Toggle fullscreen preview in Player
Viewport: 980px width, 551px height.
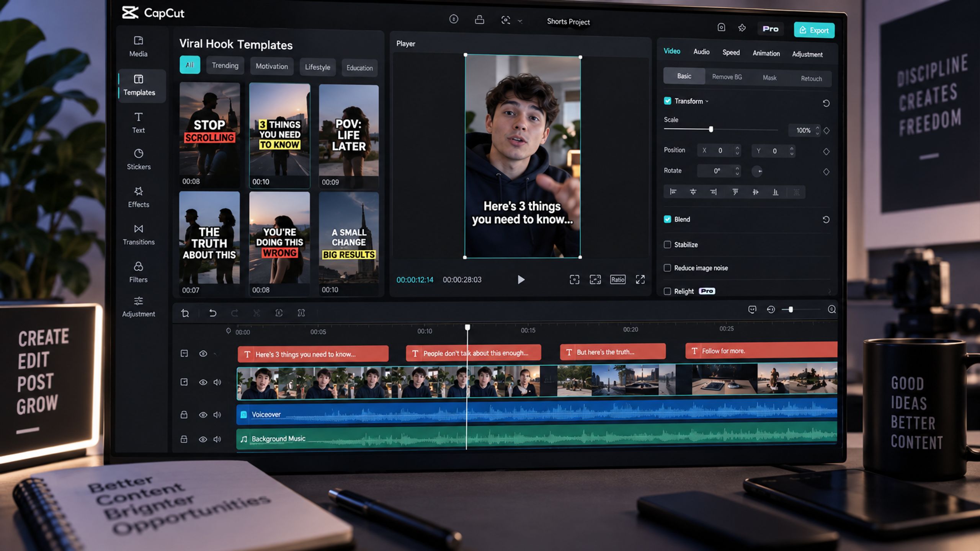point(640,279)
